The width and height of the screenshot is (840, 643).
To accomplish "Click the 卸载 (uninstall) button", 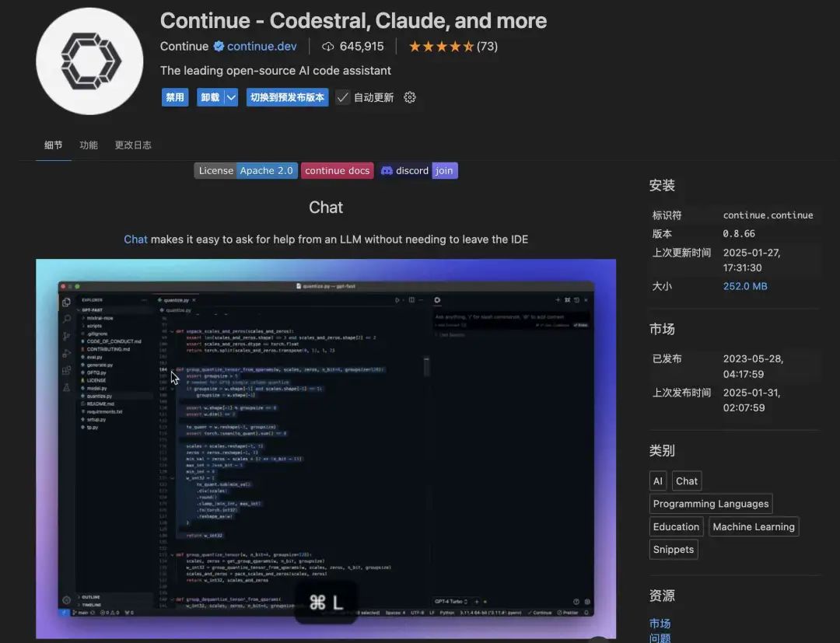I will coord(210,97).
